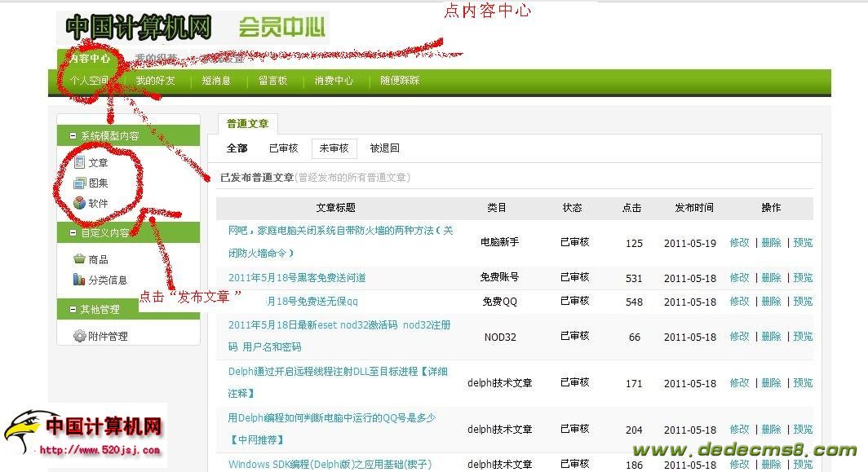Image resolution: width=868 pixels, height=472 pixels.
Task: Select the 普通文章 tab
Action: [247, 124]
